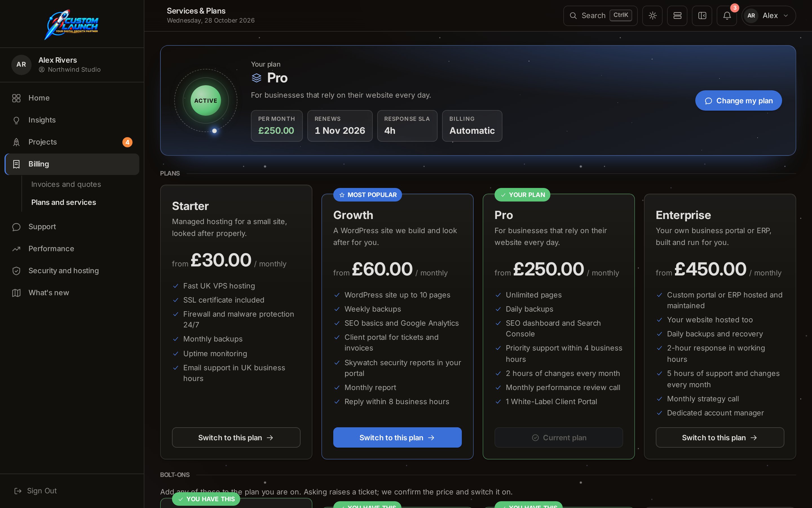Switch to the Growth plan

[x=397, y=437]
